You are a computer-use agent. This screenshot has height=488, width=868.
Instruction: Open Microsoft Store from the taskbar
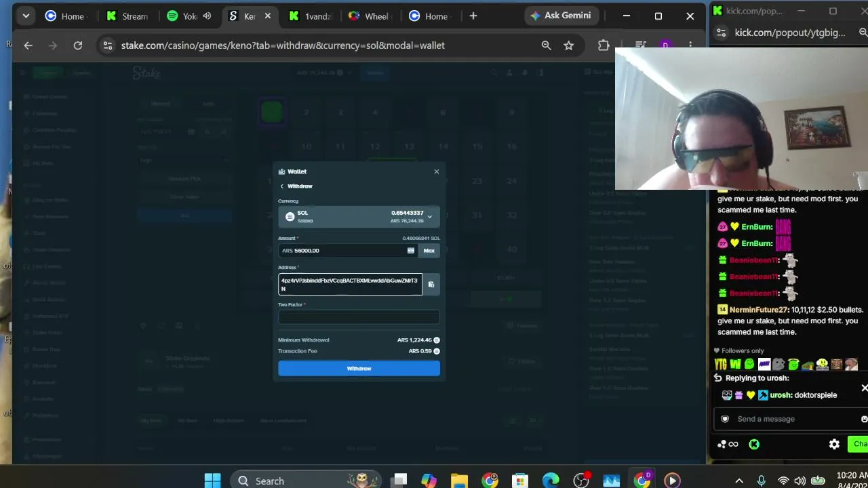[x=520, y=481]
